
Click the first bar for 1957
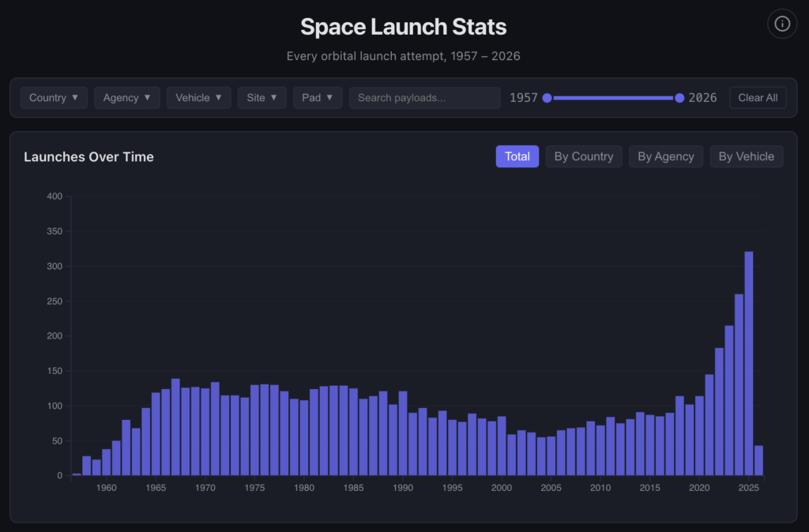(77, 474)
